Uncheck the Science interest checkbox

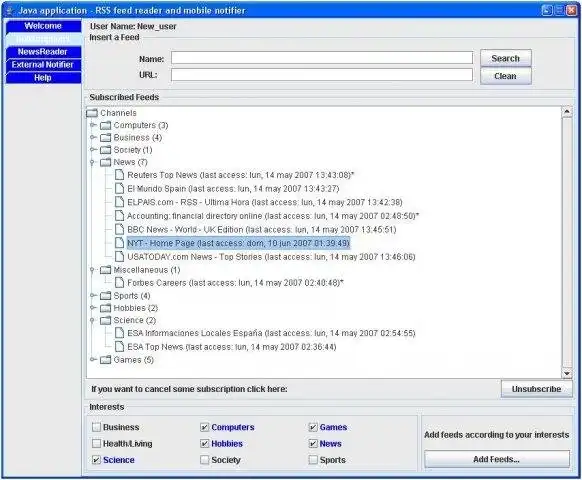pyautogui.click(x=97, y=460)
